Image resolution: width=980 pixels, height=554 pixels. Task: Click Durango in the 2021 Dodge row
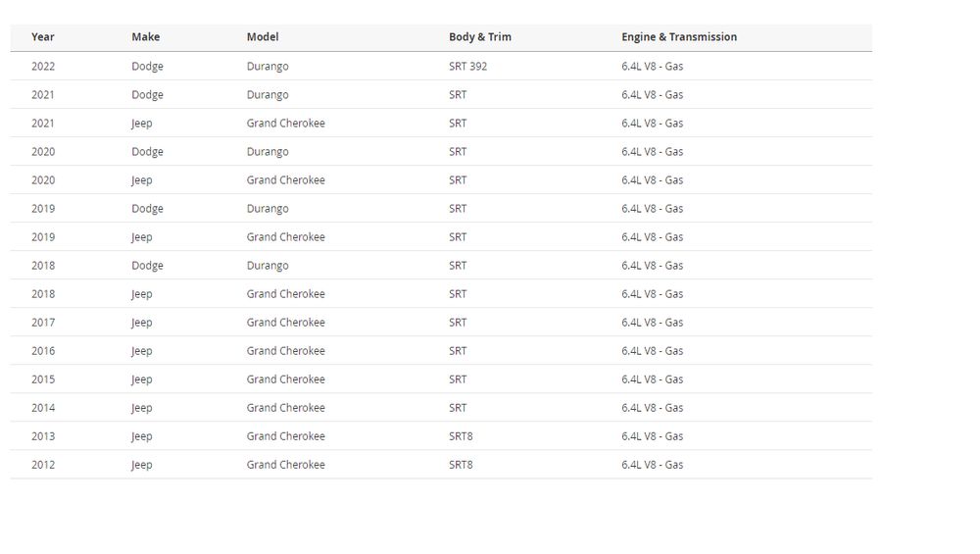(x=268, y=95)
